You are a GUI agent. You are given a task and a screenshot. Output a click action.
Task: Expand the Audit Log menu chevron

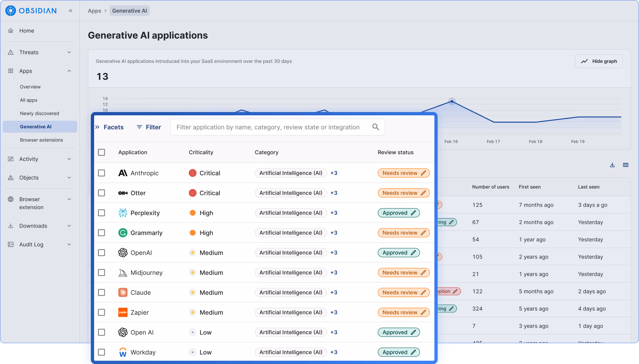(x=69, y=244)
